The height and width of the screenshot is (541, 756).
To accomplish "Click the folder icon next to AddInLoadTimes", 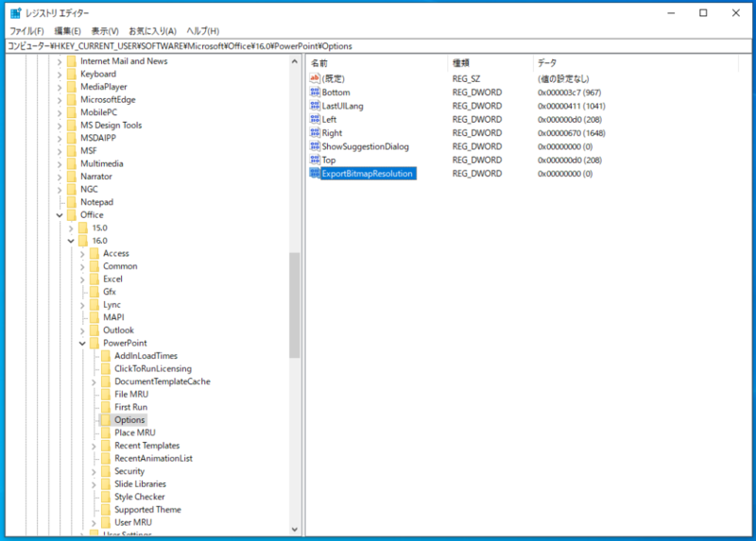I will 106,356.
